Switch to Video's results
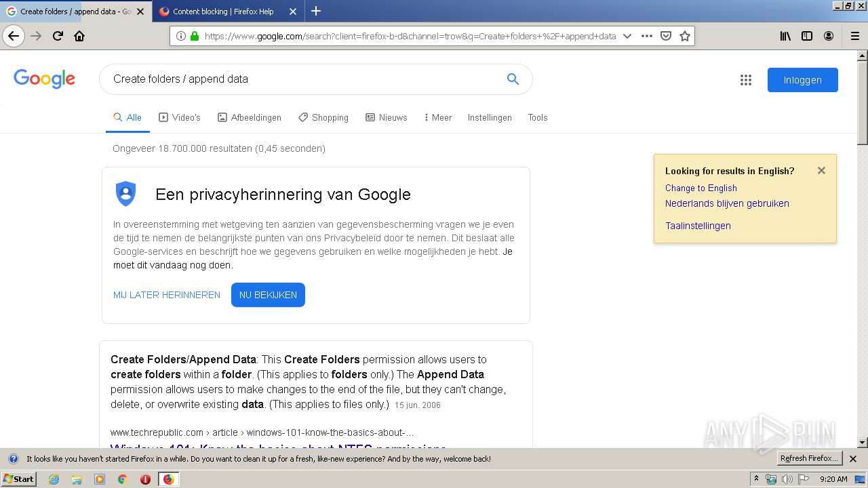868x488 pixels. 180,117
